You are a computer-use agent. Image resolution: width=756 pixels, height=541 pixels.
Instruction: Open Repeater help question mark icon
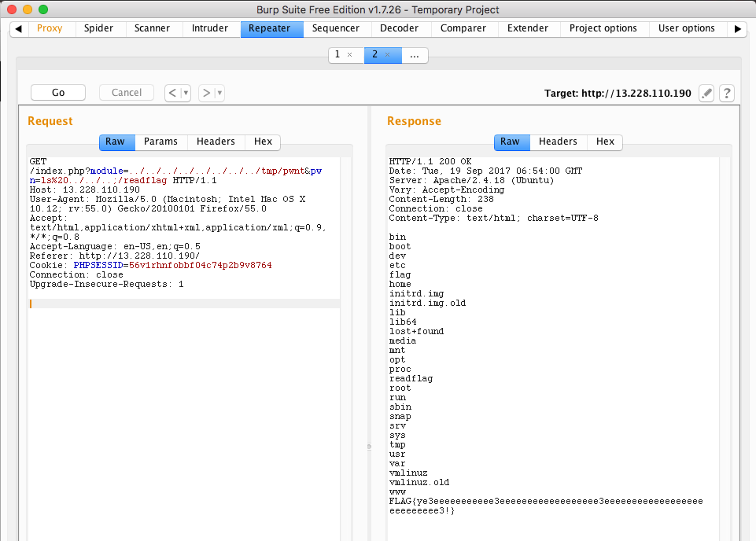point(727,93)
